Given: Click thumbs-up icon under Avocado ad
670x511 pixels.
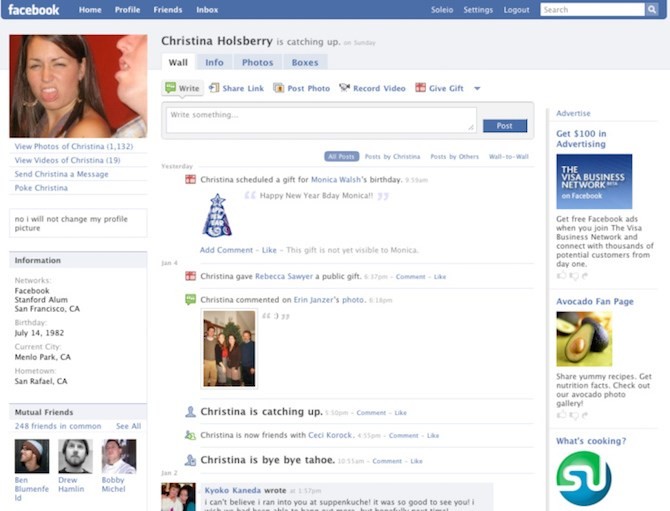Looking at the screenshot, I should pos(561,414).
